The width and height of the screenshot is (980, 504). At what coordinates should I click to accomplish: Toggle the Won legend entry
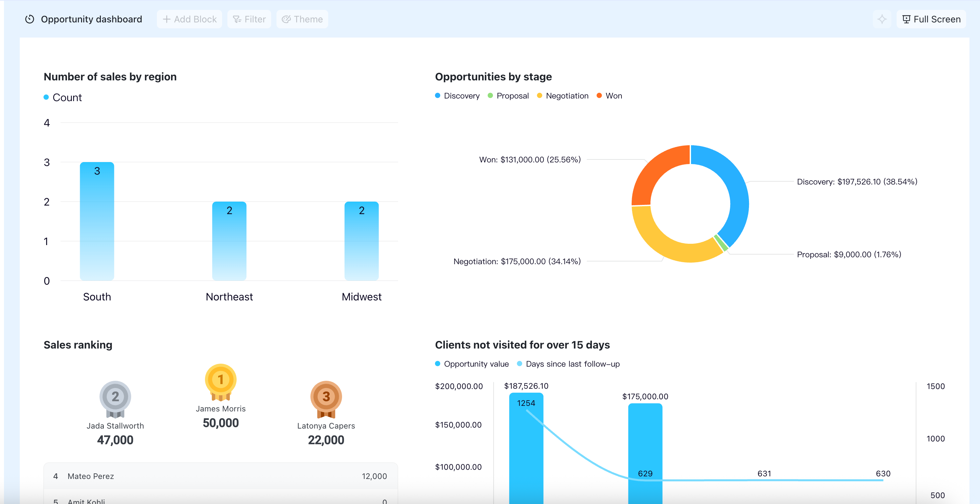pos(610,96)
